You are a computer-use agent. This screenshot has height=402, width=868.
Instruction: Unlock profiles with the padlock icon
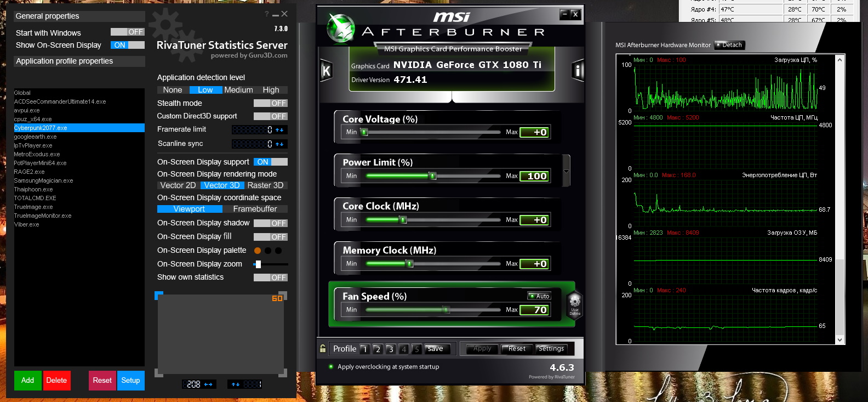point(323,348)
